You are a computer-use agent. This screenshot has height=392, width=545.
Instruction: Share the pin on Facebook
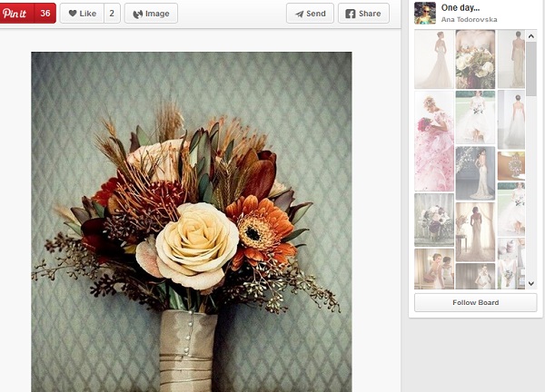click(363, 14)
